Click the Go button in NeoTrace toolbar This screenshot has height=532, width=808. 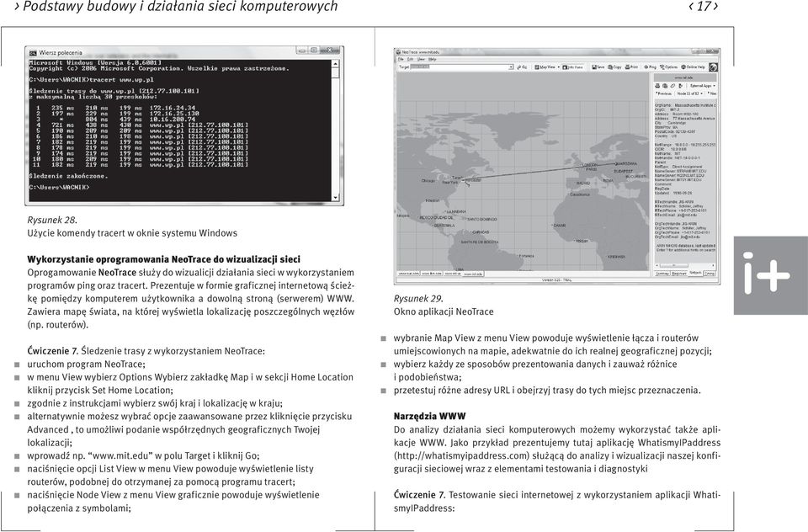[x=522, y=67]
